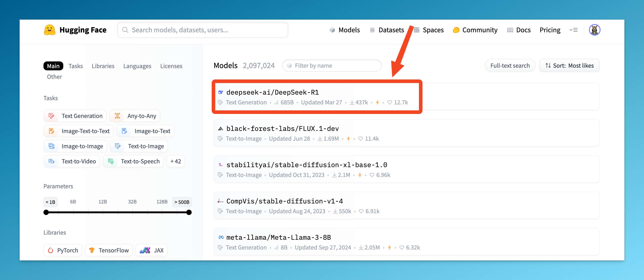Click the PyTorch flame icon
644x280 pixels.
(51, 250)
